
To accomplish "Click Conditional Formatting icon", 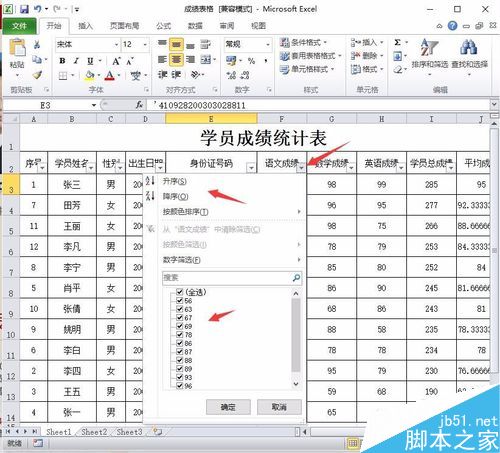I will [x=284, y=43].
